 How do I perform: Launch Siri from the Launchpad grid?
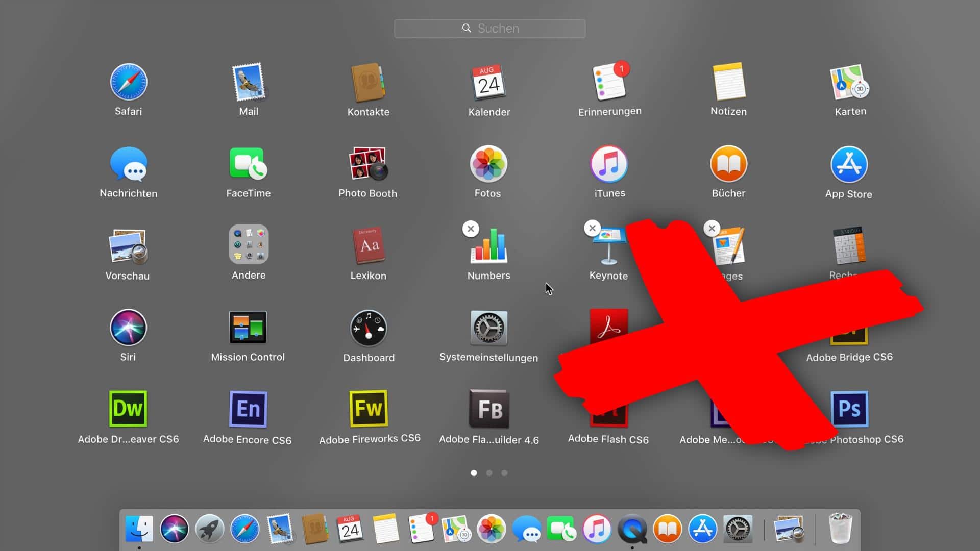(x=129, y=328)
